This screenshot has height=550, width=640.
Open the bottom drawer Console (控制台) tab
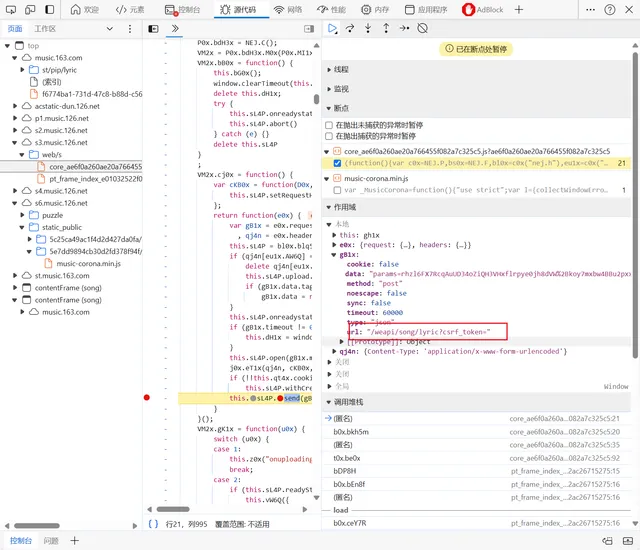tap(21, 541)
